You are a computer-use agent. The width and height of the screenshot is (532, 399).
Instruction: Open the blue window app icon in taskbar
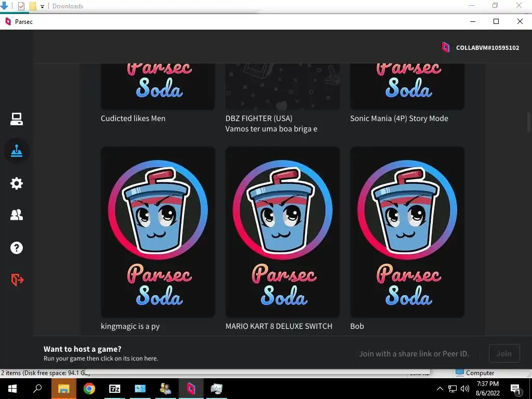click(140, 389)
